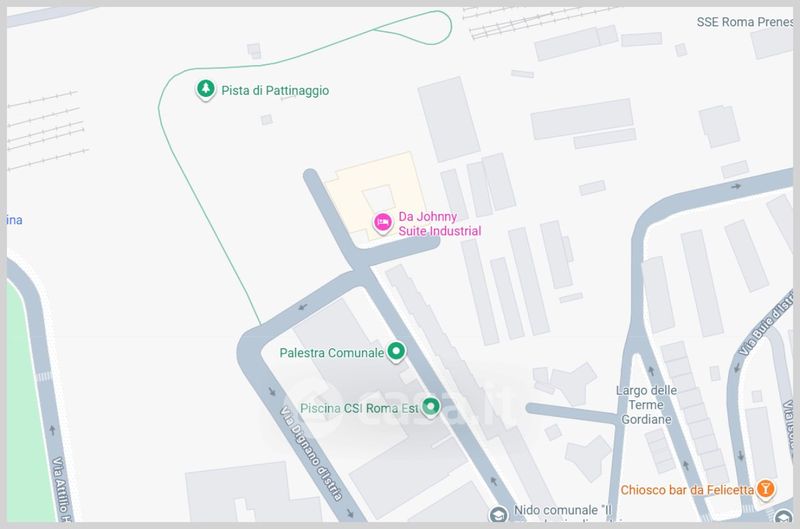Open the Chiosco bar da Felicetta label
Screen dimensions: 800x529
(x=687, y=490)
